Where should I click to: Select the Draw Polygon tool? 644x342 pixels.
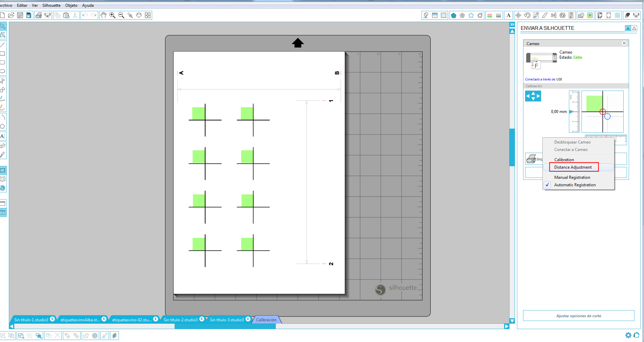click(x=3, y=127)
